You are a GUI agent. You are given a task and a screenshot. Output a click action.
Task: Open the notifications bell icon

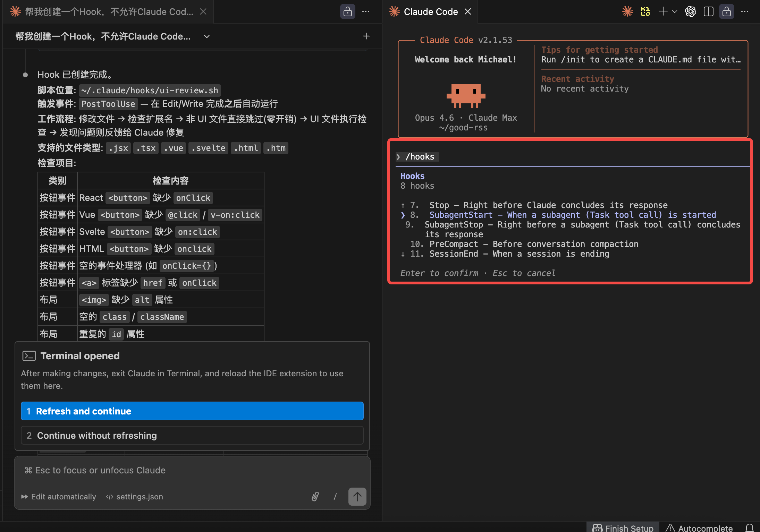click(x=750, y=528)
